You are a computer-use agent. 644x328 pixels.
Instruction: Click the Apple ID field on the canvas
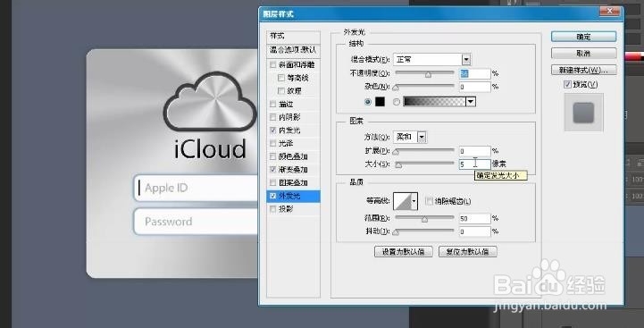pos(196,189)
